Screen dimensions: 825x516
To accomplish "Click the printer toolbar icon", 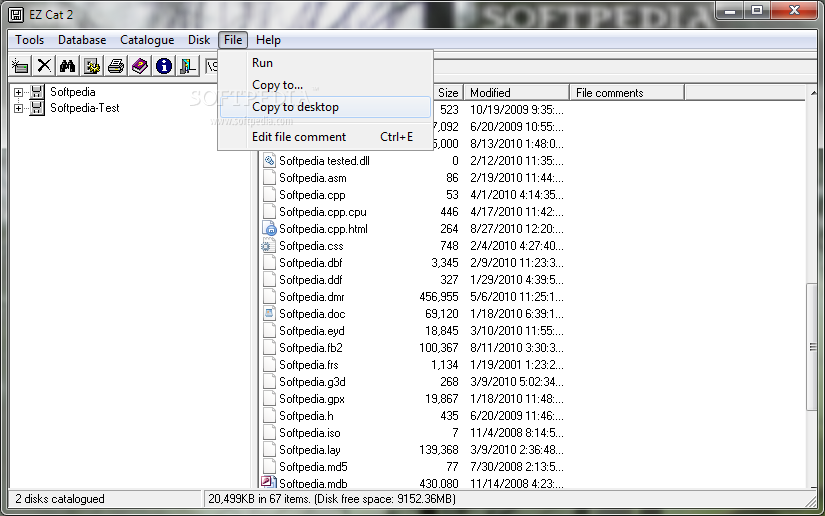I will pyautogui.click(x=116, y=66).
